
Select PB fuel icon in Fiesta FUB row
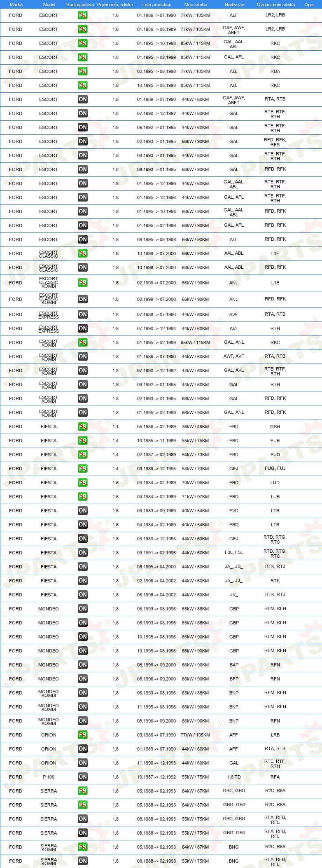click(x=82, y=441)
